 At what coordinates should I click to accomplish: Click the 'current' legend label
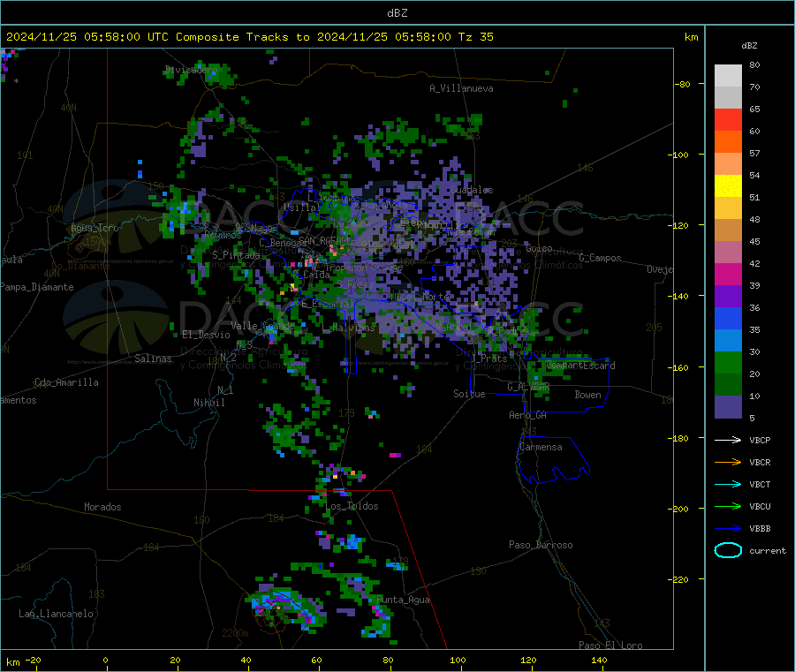(768, 550)
